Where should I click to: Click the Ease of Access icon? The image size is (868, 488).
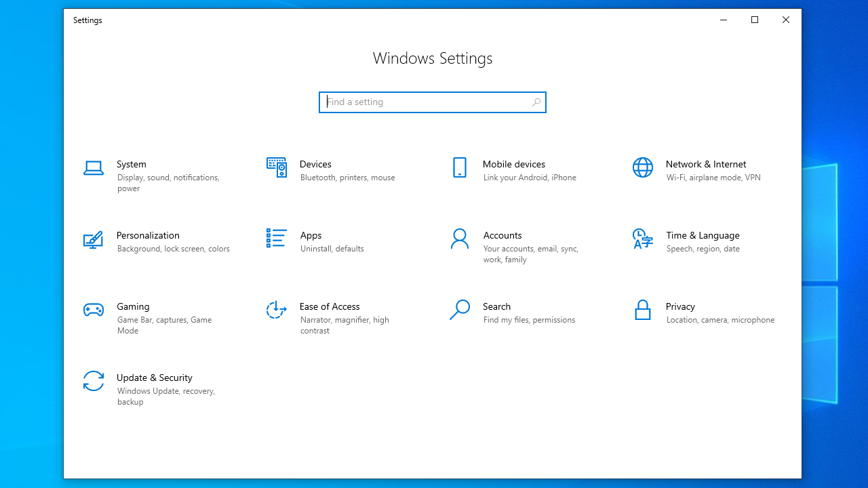277,310
